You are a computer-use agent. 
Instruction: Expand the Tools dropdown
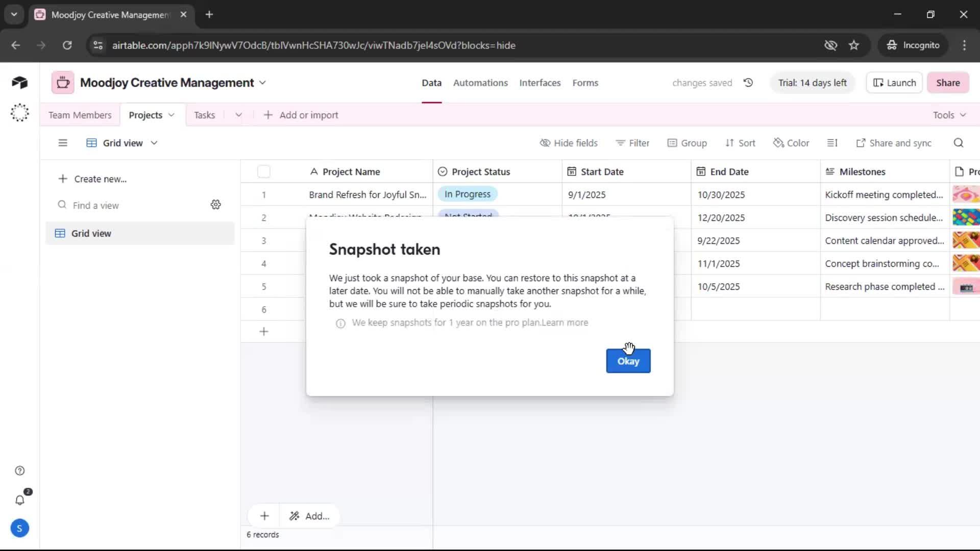point(949,115)
